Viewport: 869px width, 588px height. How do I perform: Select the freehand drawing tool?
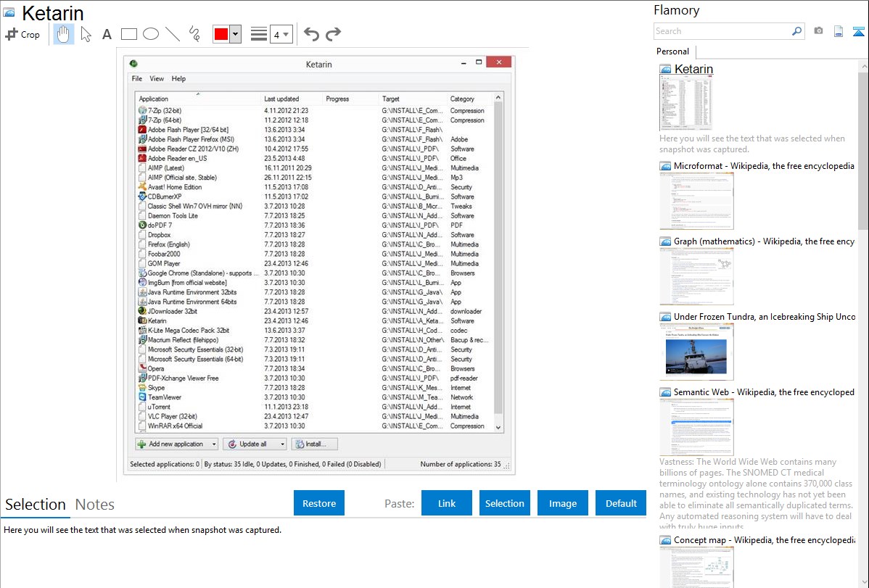(x=194, y=34)
